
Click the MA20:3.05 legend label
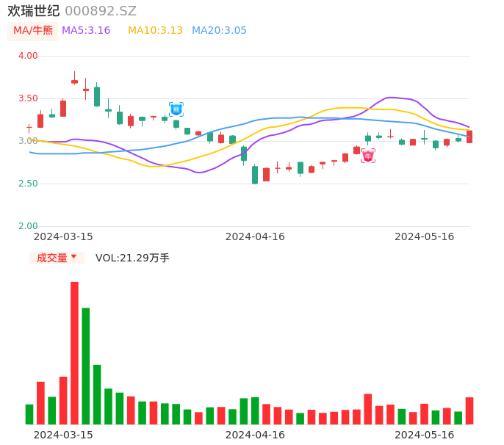click(219, 31)
